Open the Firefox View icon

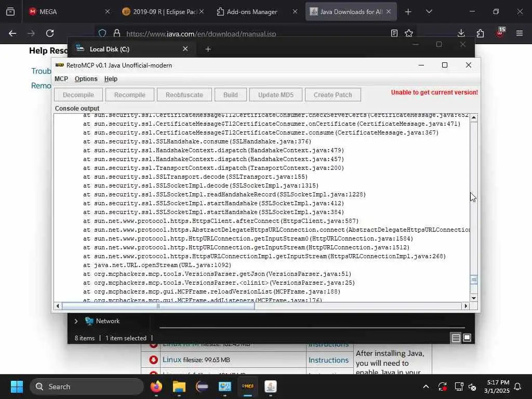click(10, 12)
